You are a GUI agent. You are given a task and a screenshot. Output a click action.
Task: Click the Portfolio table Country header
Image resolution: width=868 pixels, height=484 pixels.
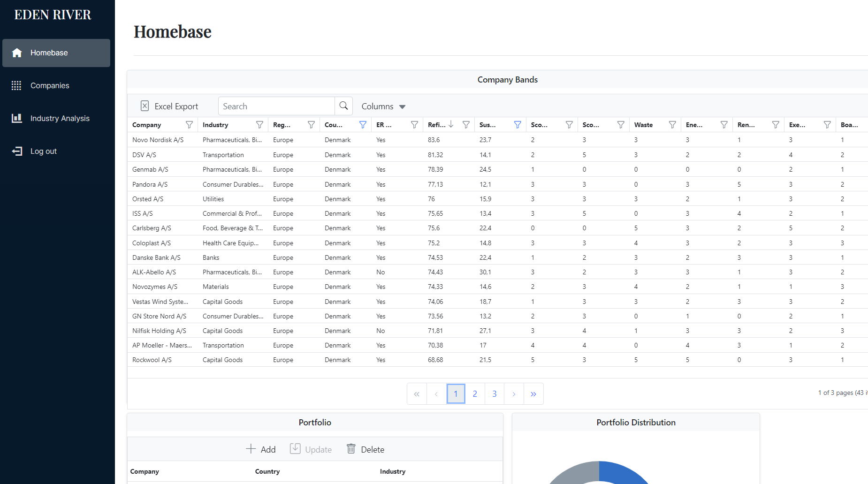(x=267, y=471)
